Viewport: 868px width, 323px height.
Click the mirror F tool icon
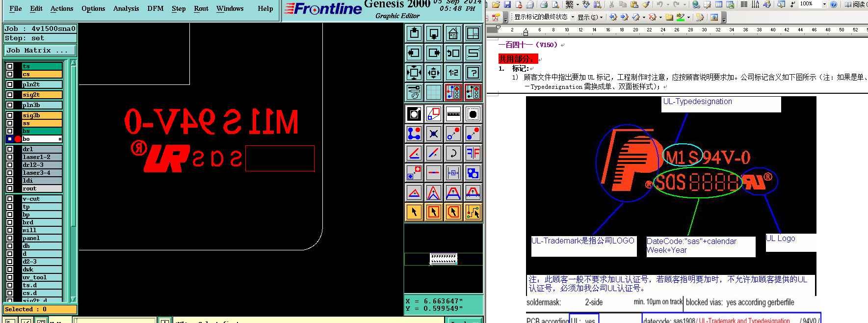coord(473,153)
